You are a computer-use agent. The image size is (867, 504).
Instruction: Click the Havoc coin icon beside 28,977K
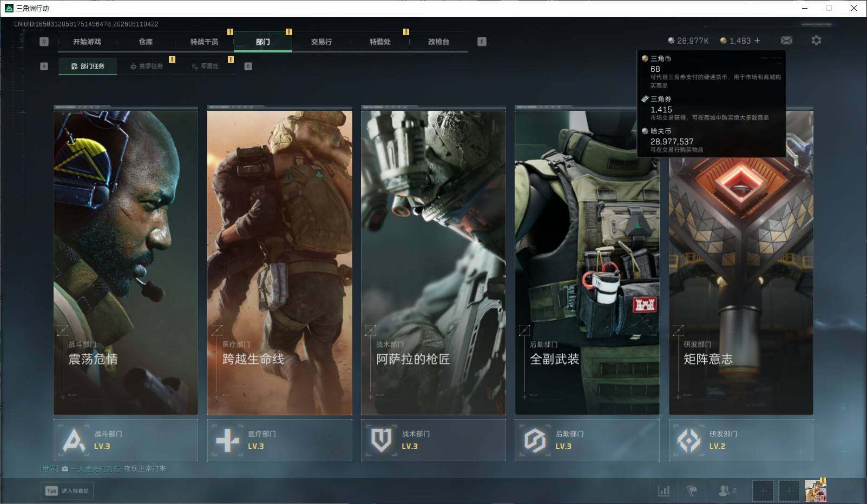pyautogui.click(x=671, y=41)
